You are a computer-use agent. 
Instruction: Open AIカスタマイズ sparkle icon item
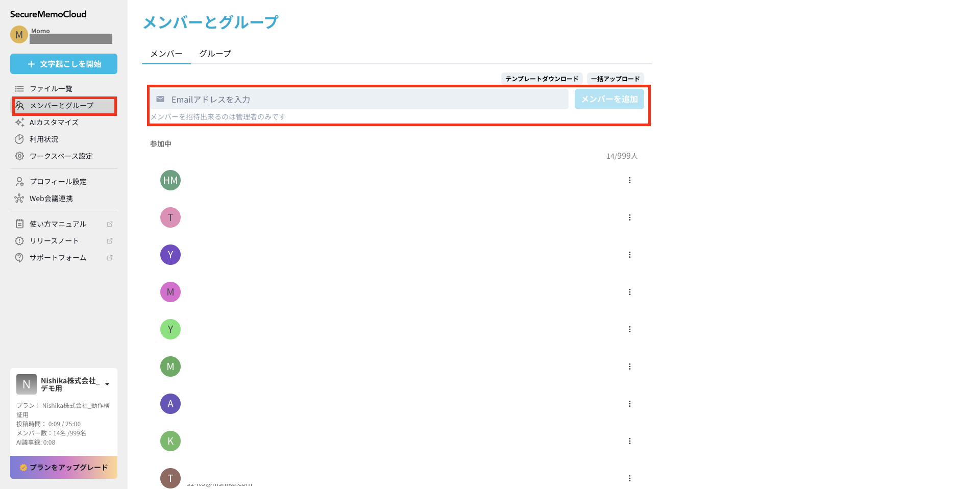pyautogui.click(x=54, y=123)
